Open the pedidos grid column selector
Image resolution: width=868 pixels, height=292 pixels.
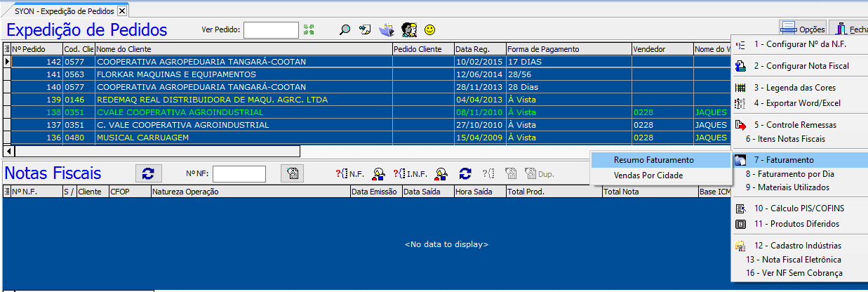(x=7, y=49)
